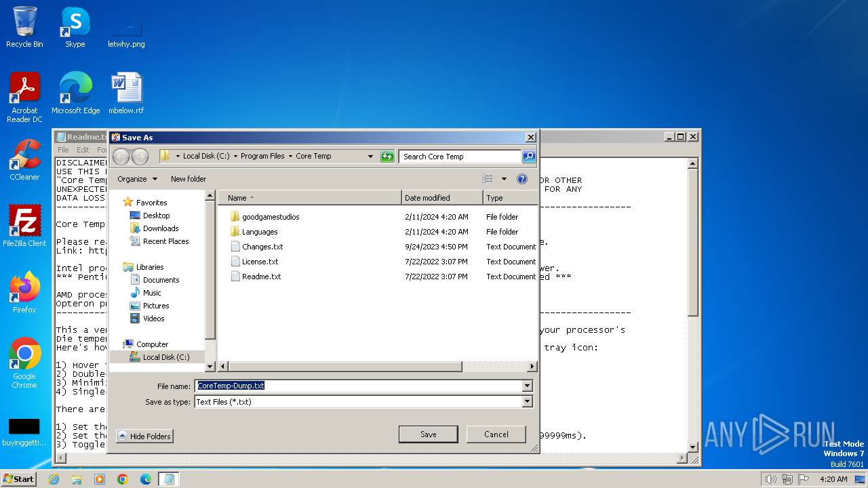Click the Start button
The width and height of the screenshot is (868, 488).
click(x=18, y=479)
